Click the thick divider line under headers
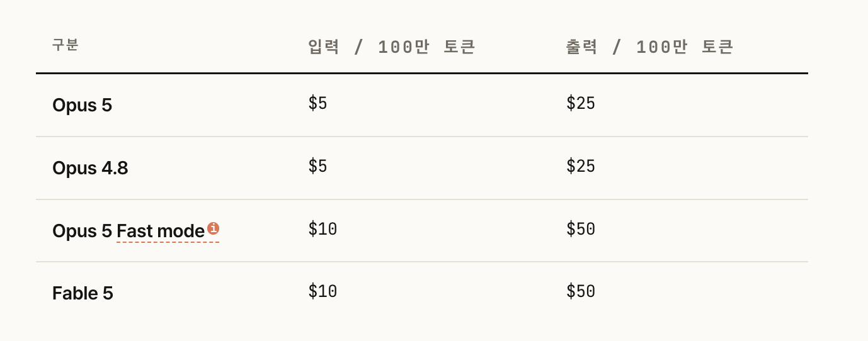This screenshot has height=341, width=868. coord(422,73)
